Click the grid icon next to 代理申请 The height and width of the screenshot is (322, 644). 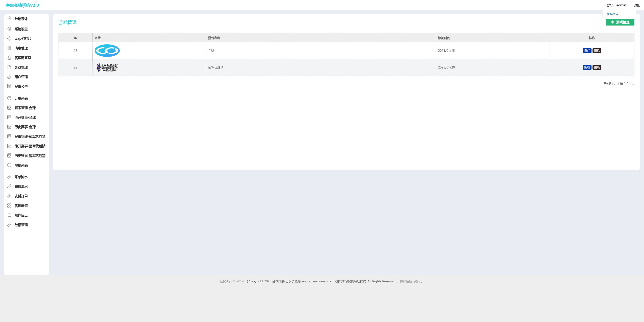pyautogui.click(x=9, y=206)
